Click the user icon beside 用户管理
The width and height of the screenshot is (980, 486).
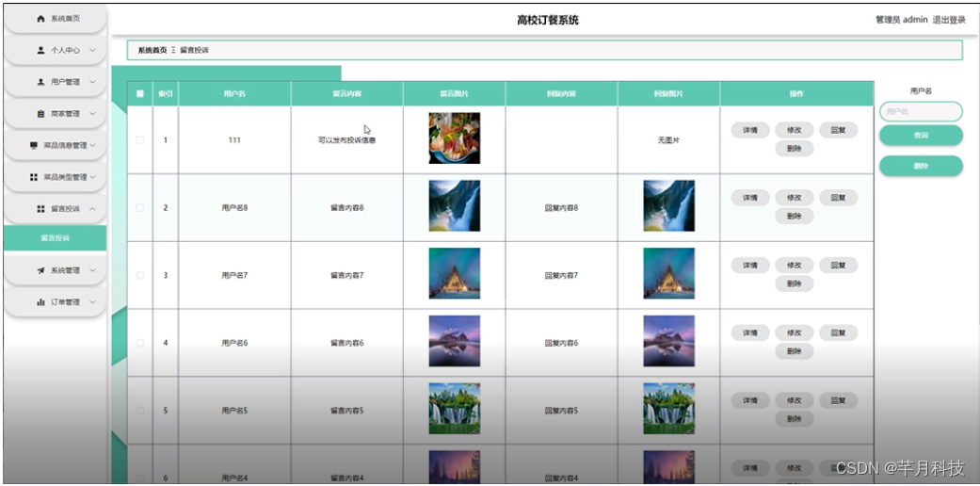[x=40, y=82]
